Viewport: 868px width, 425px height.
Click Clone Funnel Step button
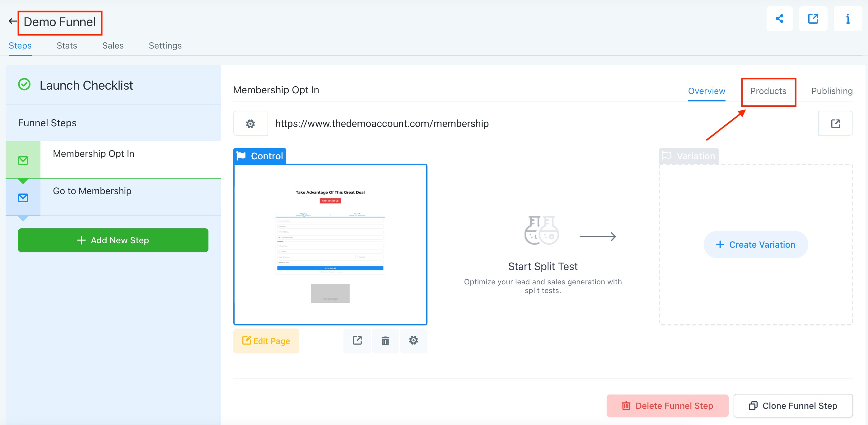[x=793, y=406]
